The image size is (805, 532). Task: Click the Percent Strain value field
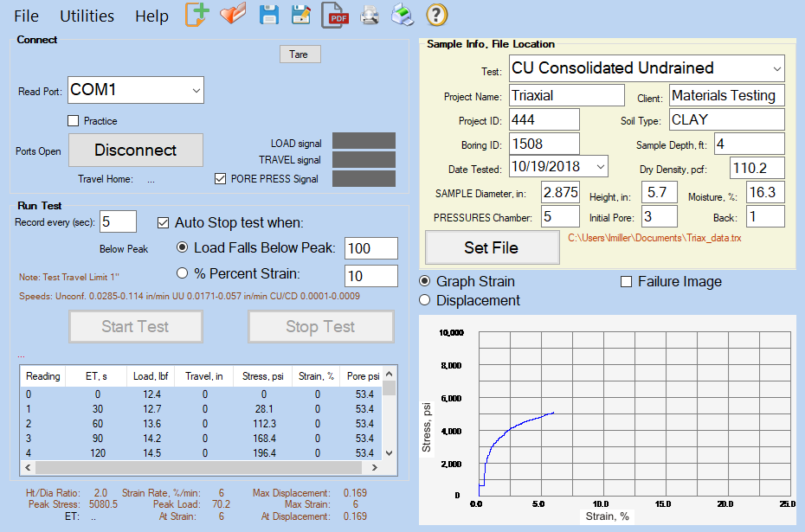pos(371,276)
